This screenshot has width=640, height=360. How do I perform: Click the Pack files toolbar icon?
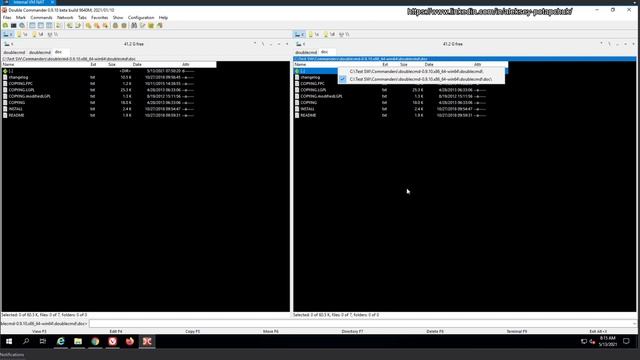tap(116, 25)
